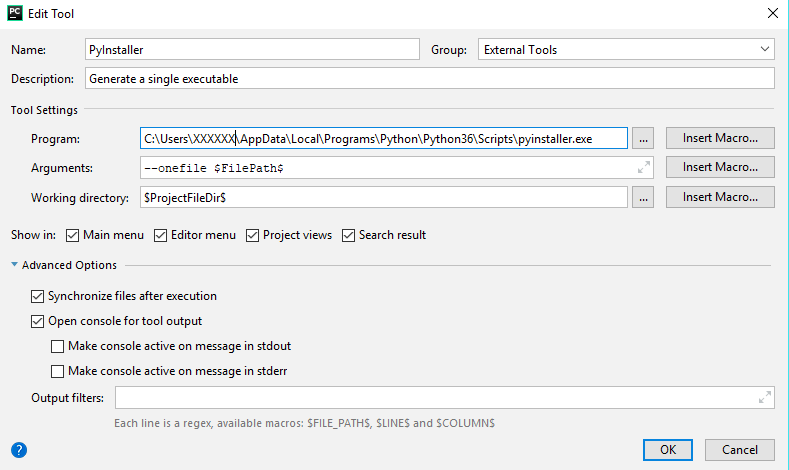789x470 pixels.
Task: Click Insert Macro button for Arguments
Action: coord(719,167)
